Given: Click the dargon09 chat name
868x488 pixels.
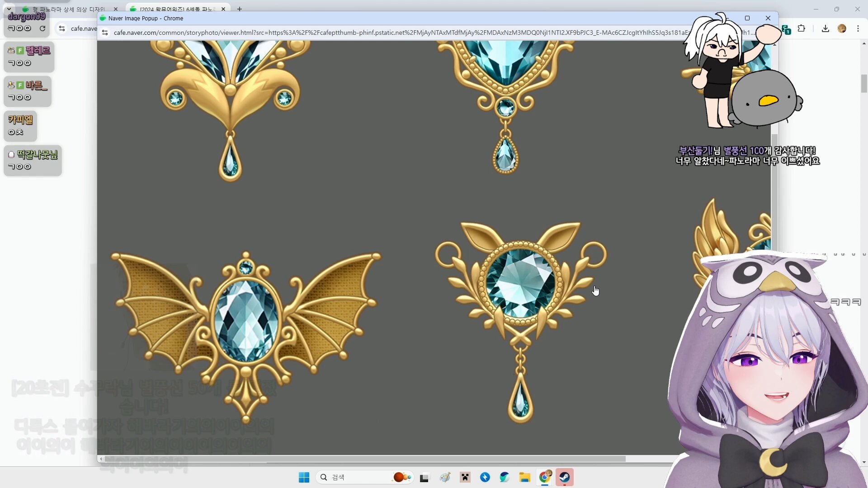Looking at the screenshot, I should (x=27, y=17).
